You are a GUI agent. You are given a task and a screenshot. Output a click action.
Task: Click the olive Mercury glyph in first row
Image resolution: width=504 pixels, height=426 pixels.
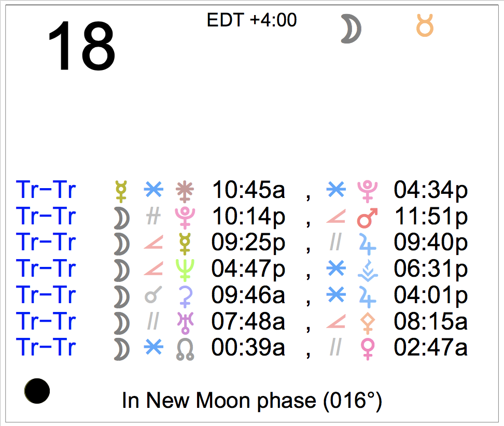point(121,191)
